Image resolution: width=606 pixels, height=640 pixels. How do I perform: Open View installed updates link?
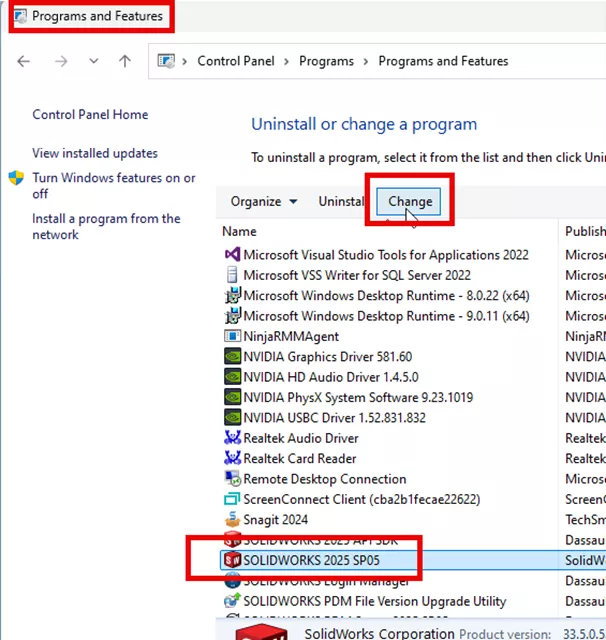(x=95, y=153)
